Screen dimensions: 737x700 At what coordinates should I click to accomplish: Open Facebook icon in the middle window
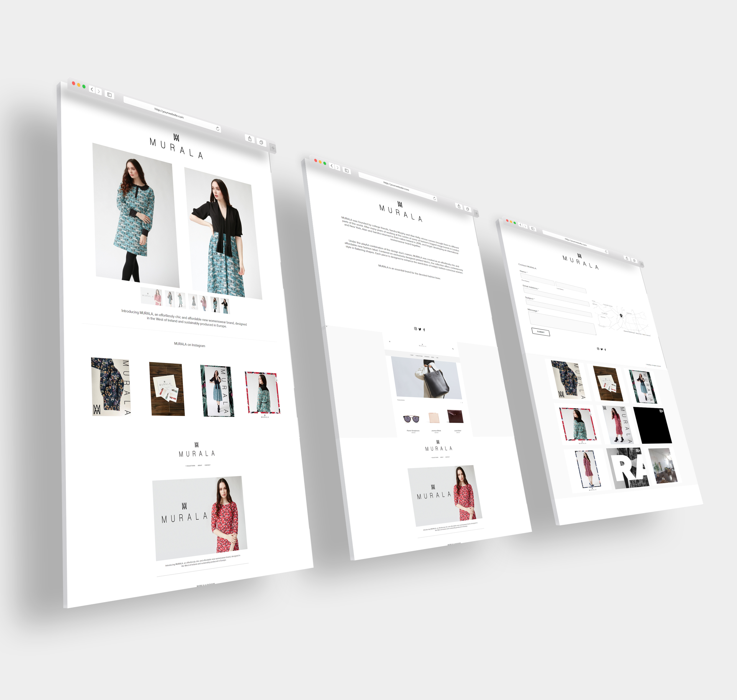[424, 330]
